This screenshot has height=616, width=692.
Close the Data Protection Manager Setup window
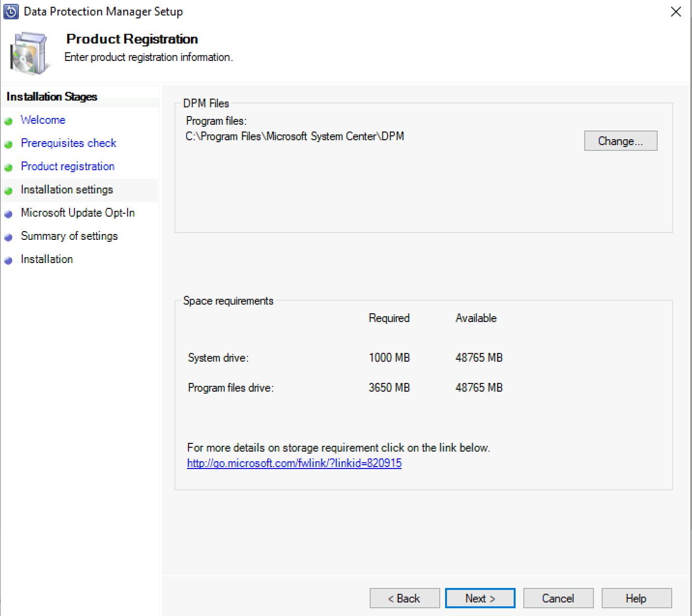(676, 12)
